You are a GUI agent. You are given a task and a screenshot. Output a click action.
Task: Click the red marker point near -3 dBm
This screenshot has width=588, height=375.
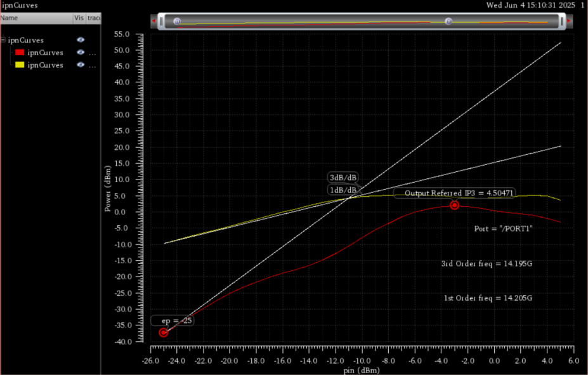(x=455, y=205)
